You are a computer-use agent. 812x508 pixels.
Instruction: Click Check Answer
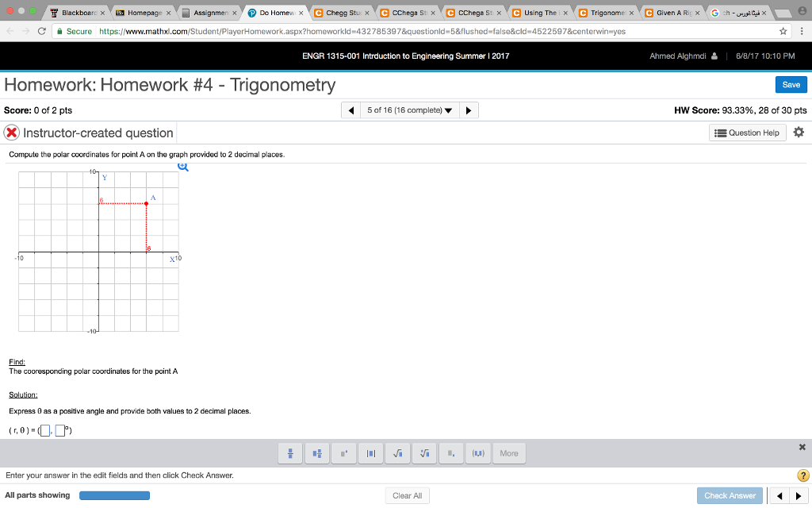click(x=730, y=495)
